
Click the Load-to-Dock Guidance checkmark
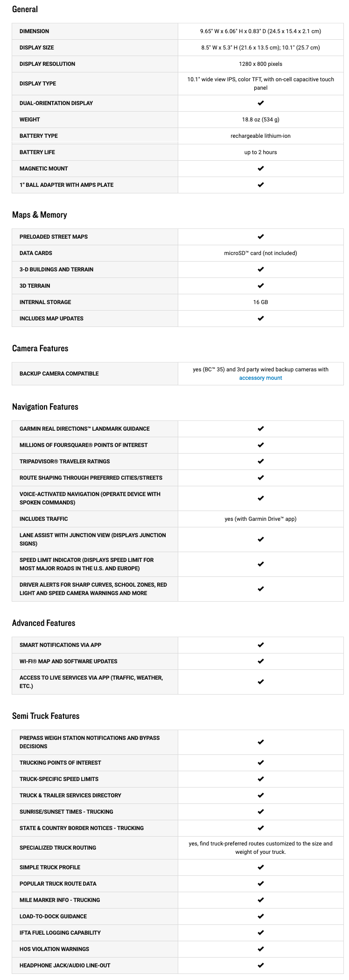[x=260, y=916]
